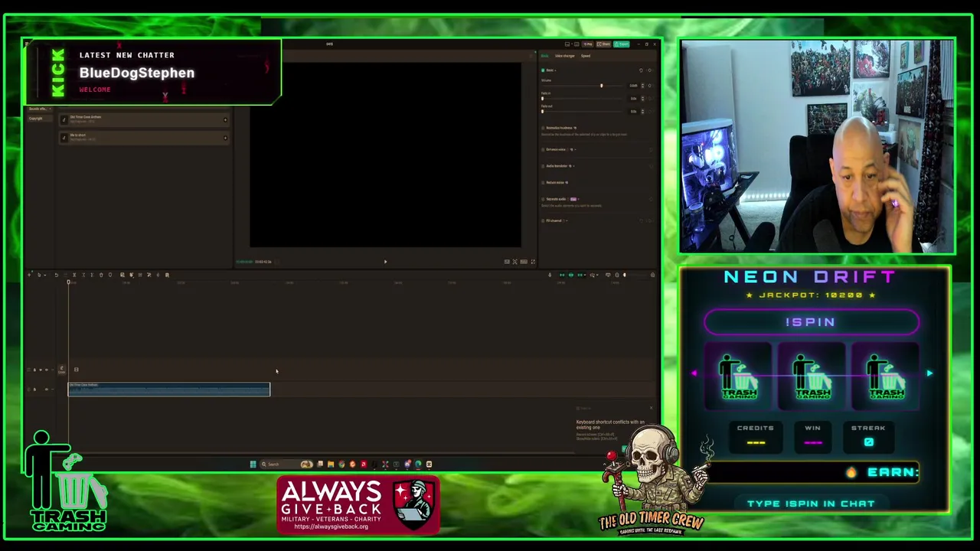Collapse the Basic section arrow
This screenshot has width=980, height=551.
tap(556, 70)
